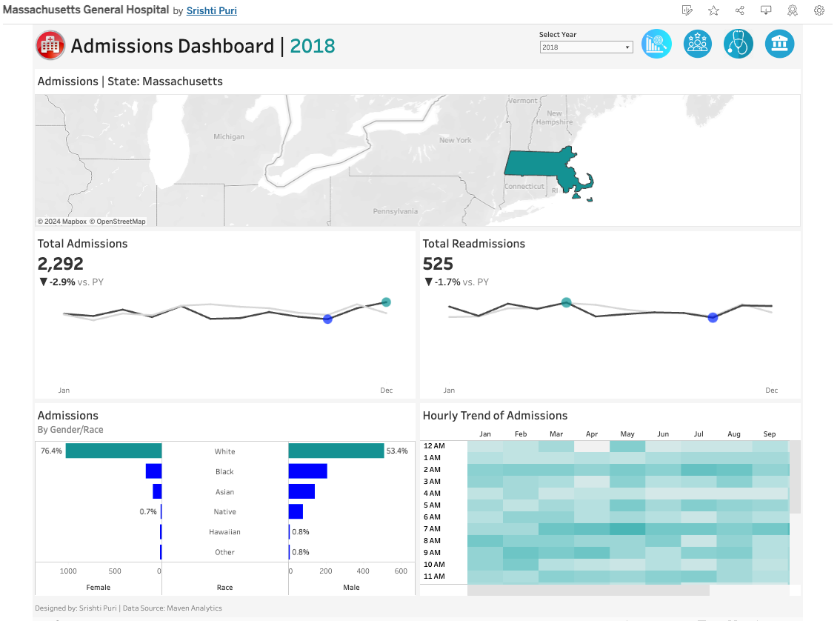Screen dimensions: 840x621
Task: Open the bank building dashboard icon
Action: [x=779, y=44]
